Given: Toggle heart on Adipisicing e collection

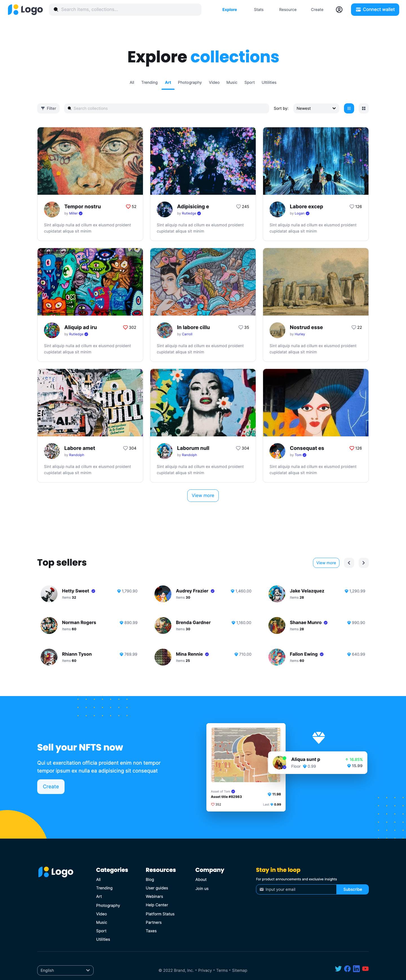Looking at the screenshot, I should pyautogui.click(x=238, y=207).
